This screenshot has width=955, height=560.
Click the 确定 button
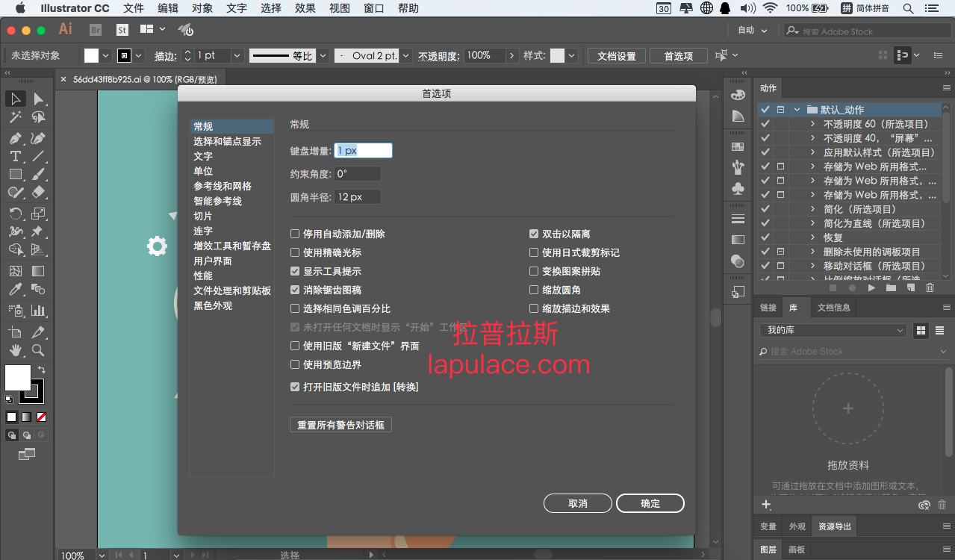[x=650, y=503]
